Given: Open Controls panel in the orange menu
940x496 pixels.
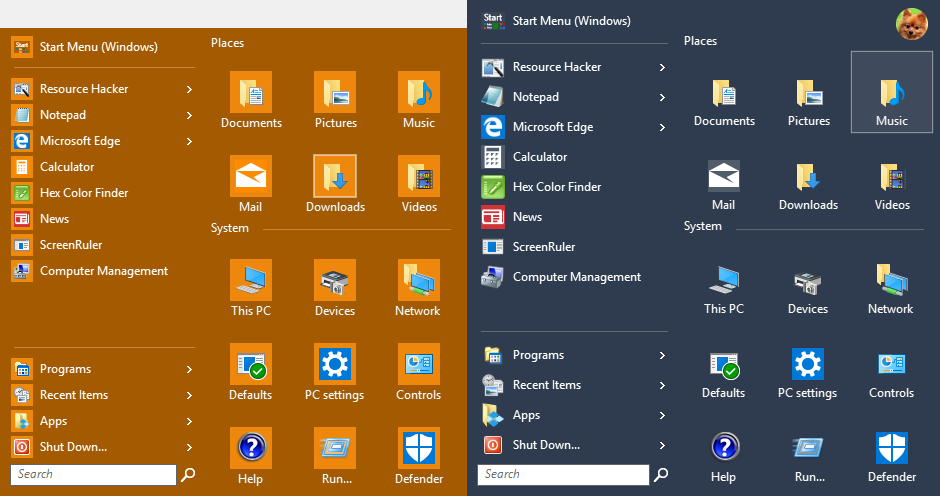Looking at the screenshot, I should 418,372.
